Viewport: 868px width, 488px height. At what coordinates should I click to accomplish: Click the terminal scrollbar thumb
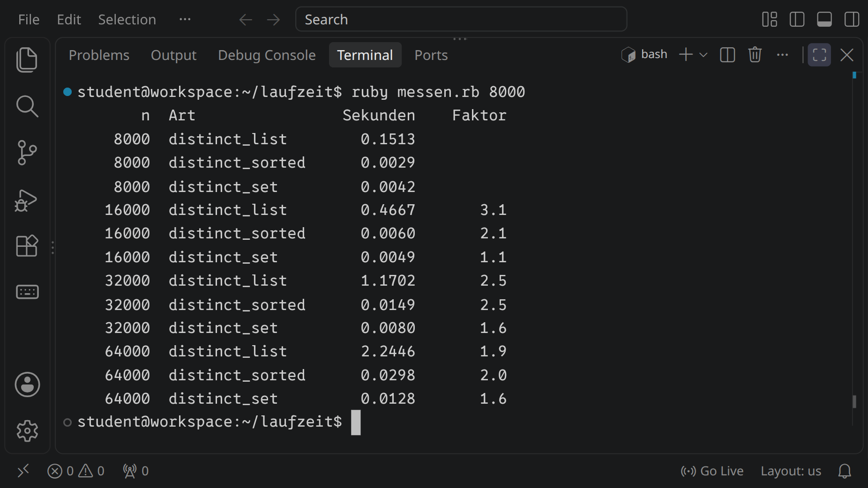click(854, 401)
